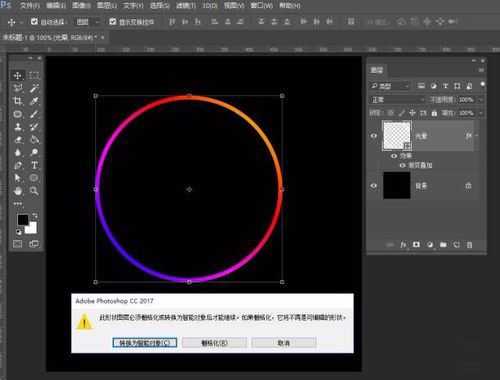Open the Image menu
This screenshot has height=380, width=500.
click(x=81, y=5)
